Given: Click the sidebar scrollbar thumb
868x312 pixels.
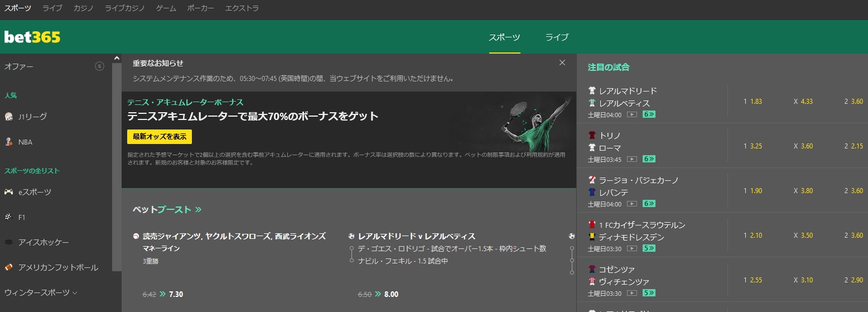Looking at the screenshot, I should pyautogui.click(x=117, y=166).
